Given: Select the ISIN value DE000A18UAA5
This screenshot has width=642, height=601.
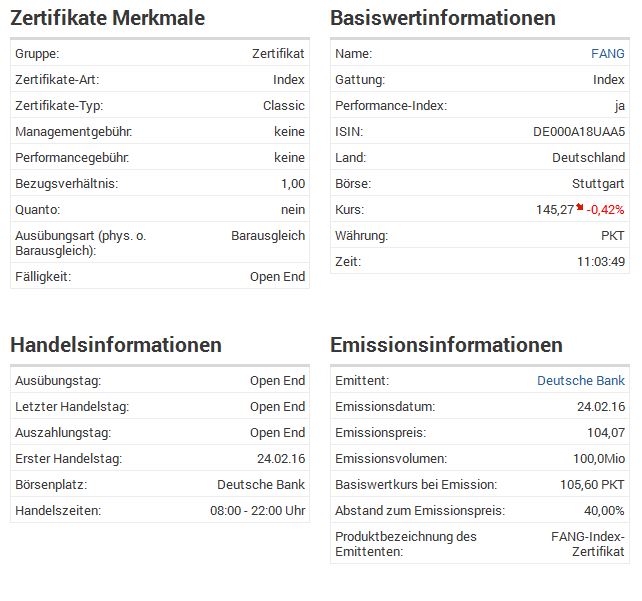Looking at the screenshot, I should coord(579,132).
